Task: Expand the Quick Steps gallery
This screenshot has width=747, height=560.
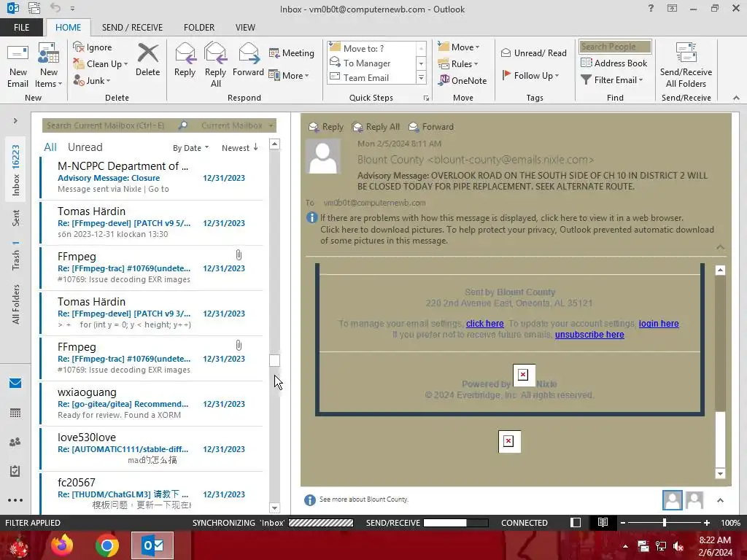Action: pyautogui.click(x=421, y=77)
